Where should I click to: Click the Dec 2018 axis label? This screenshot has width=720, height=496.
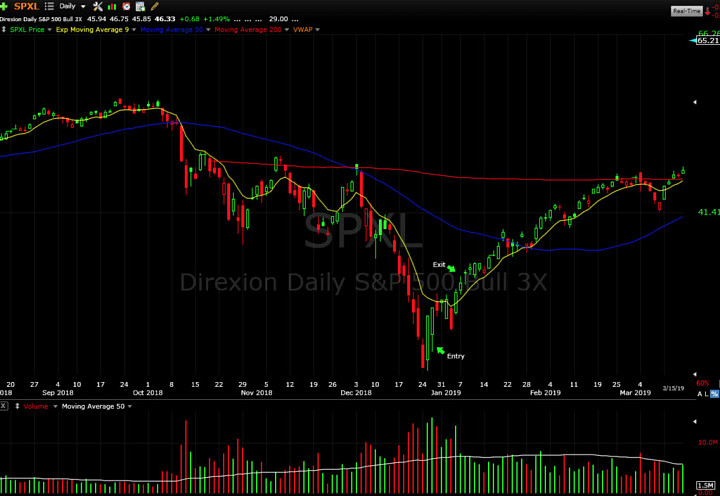click(x=356, y=393)
